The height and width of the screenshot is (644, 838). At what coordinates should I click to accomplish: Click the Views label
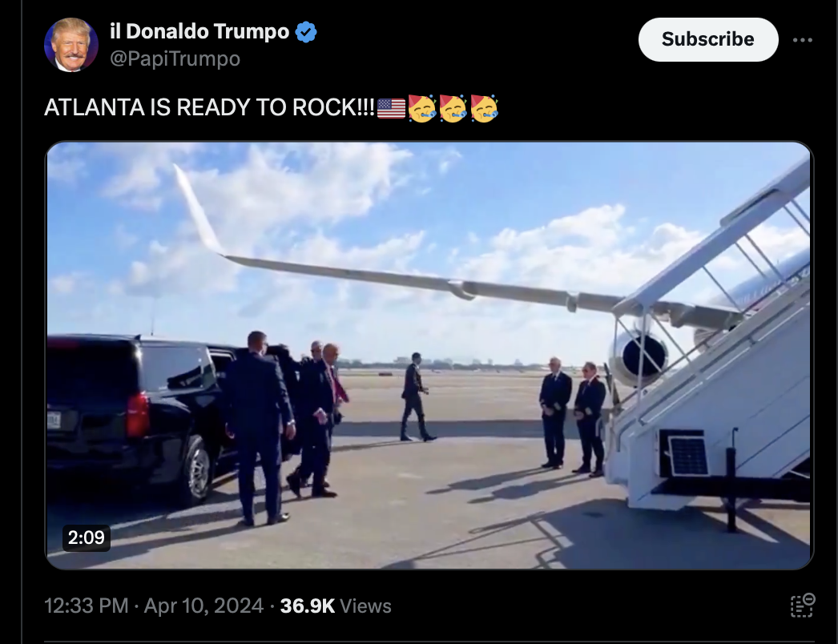point(365,606)
